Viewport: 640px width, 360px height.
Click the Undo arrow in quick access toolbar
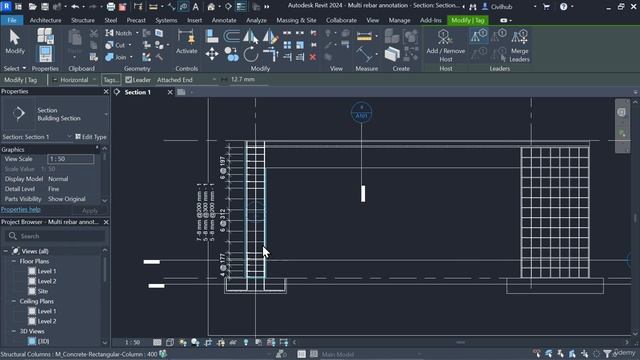point(75,7)
